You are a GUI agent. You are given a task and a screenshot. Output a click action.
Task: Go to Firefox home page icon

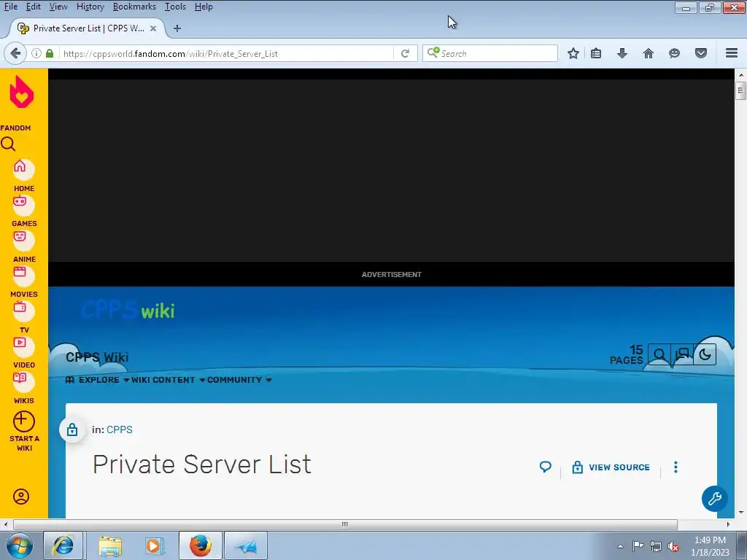649,53
